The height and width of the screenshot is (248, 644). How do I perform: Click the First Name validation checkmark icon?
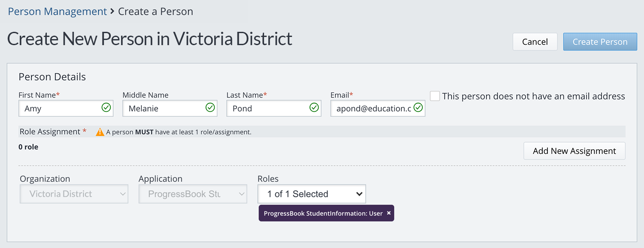[106, 107]
